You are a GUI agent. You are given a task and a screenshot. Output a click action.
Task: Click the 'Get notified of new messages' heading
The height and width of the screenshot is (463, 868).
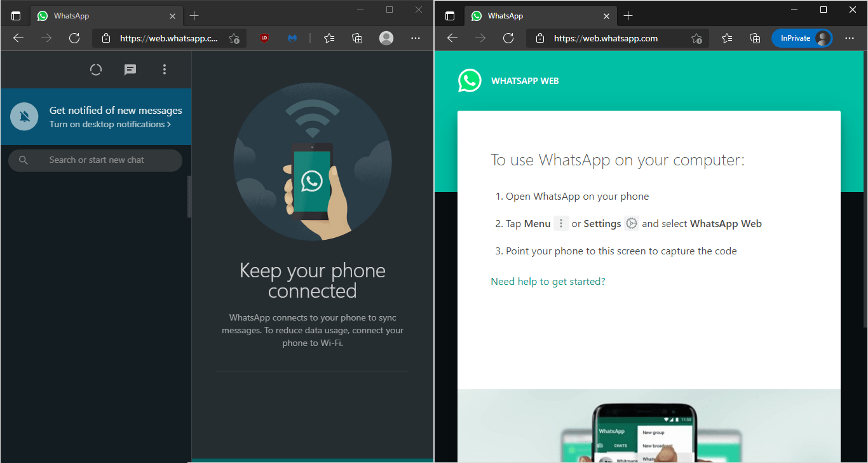click(116, 111)
